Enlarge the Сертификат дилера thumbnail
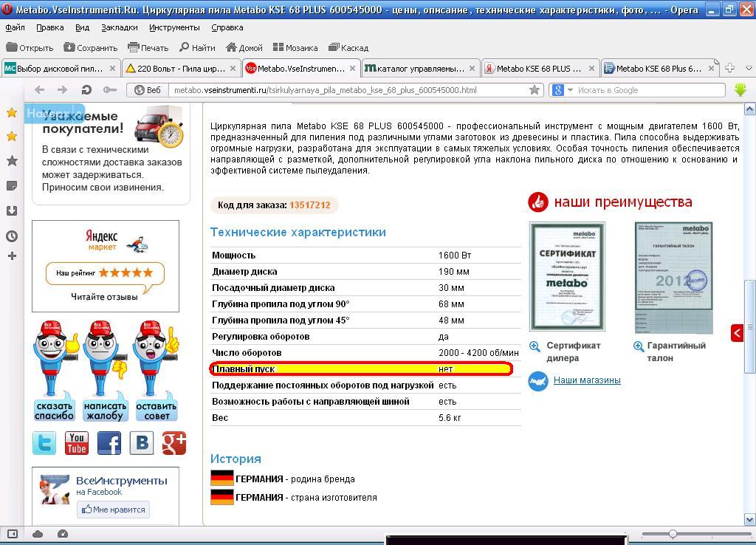Image resolution: width=756 pixels, height=545 pixels. pos(567,276)
